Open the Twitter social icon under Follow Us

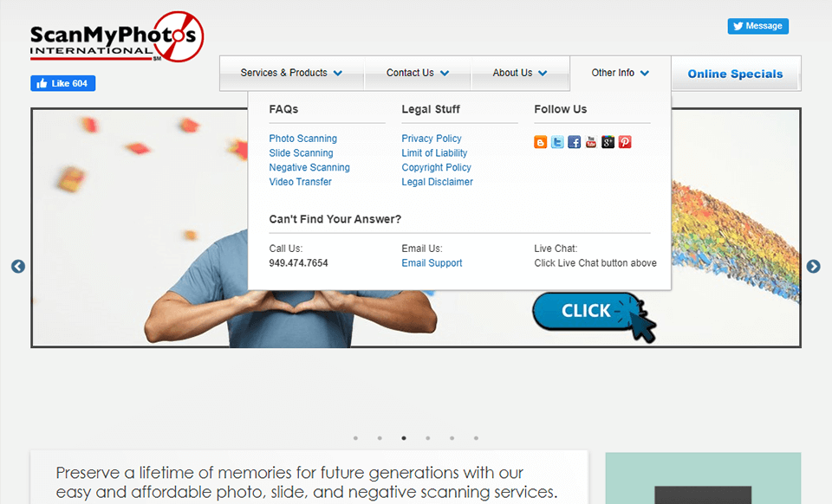pos(557,142)
